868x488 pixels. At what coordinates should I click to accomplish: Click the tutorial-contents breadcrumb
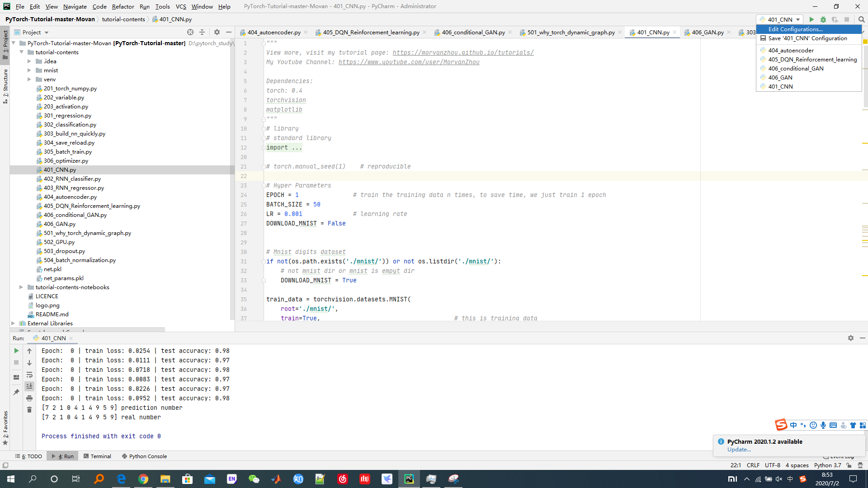click(x=123, y=19)
